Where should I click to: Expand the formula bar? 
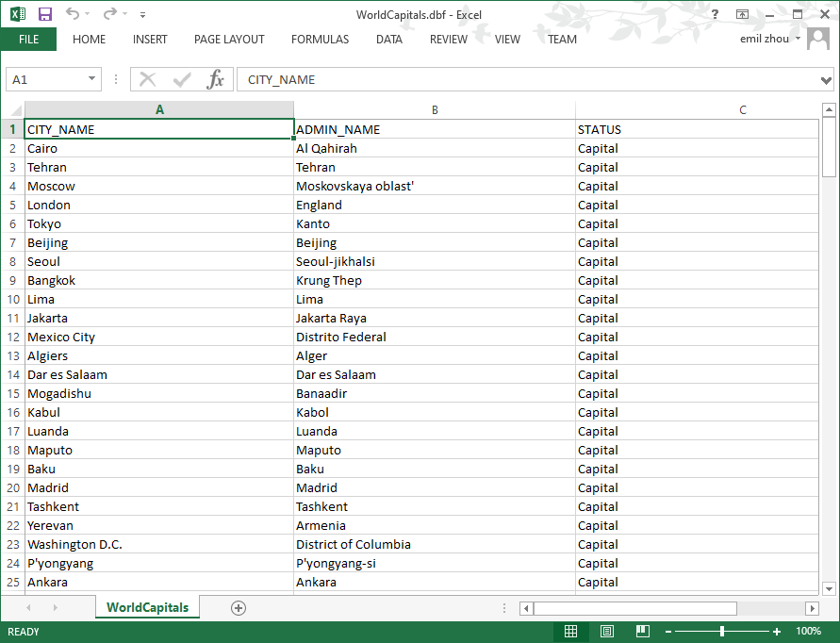click(827, 79)
